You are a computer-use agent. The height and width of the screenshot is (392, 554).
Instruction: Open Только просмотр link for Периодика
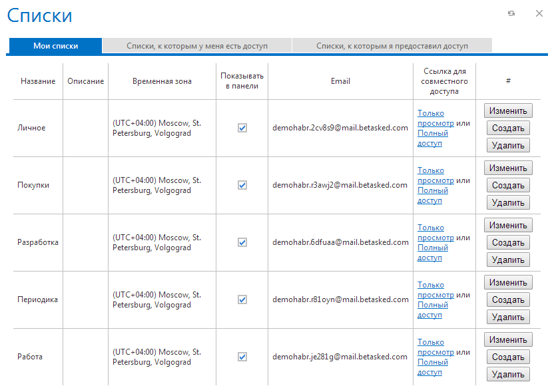click(x=435, y=290)
